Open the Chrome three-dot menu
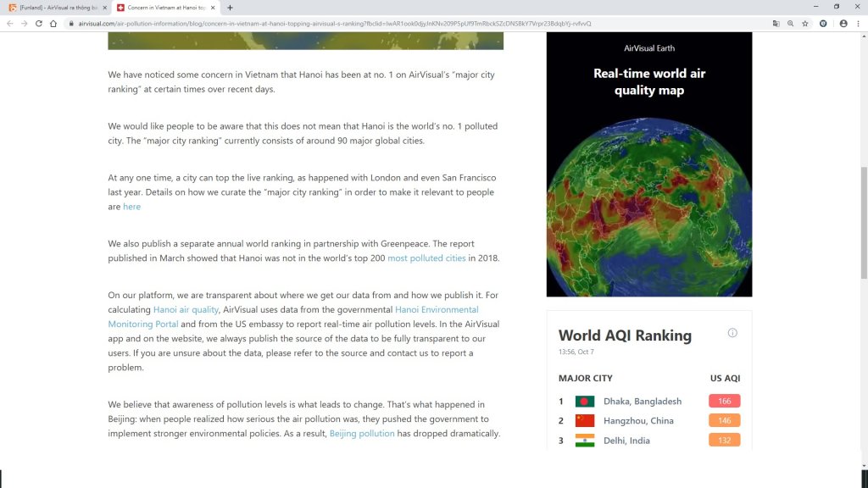Image resolution: width=868 pixels, height=488 pixels. 858,24
